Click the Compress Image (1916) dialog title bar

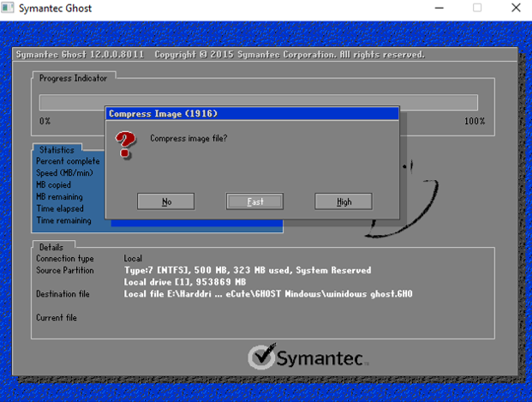pos(253,113)
